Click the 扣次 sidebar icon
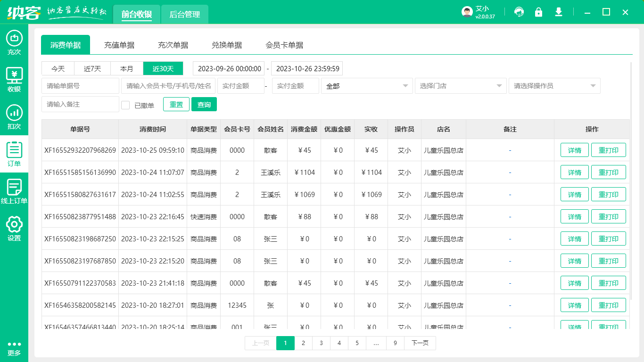 14,116
